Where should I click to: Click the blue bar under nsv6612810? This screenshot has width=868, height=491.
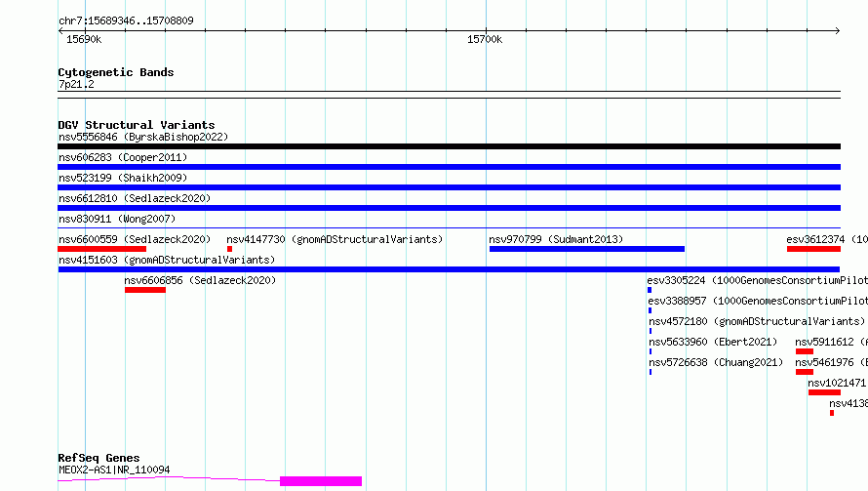tap(449, 208)
